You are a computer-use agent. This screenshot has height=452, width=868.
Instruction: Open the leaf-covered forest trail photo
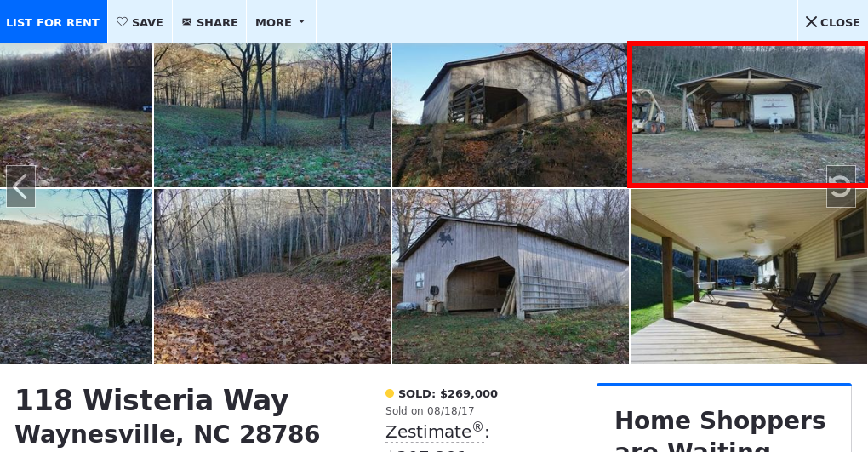pyautogui.click(x=271, y=277)
